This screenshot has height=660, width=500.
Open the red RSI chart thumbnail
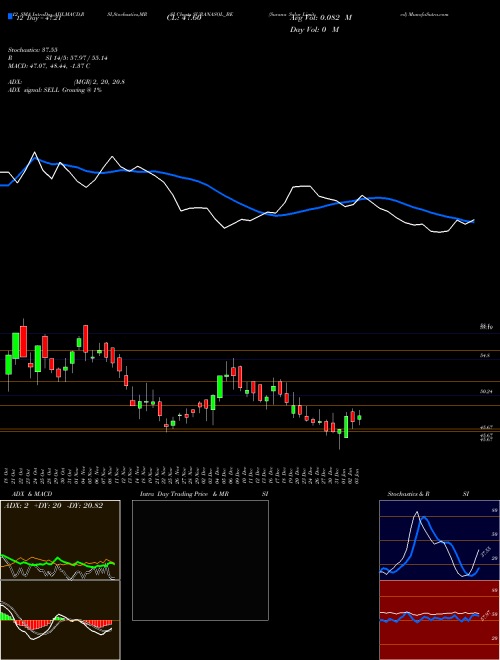(x=439, y=620)
